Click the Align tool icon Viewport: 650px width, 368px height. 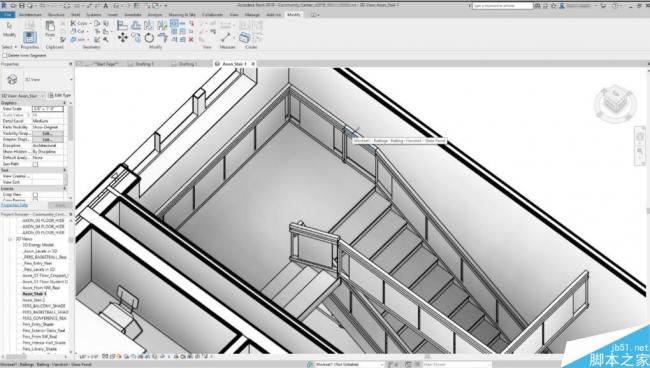tap(122, 26)
